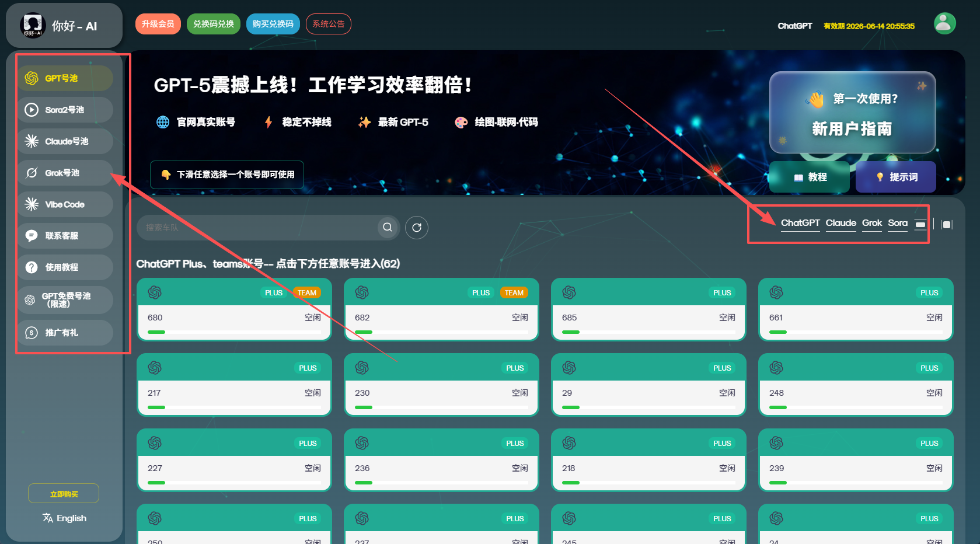Image resolution: width=980 pixels, height=544 pixels.
Task: Open the Grok号池 pool
Action: 31,172
